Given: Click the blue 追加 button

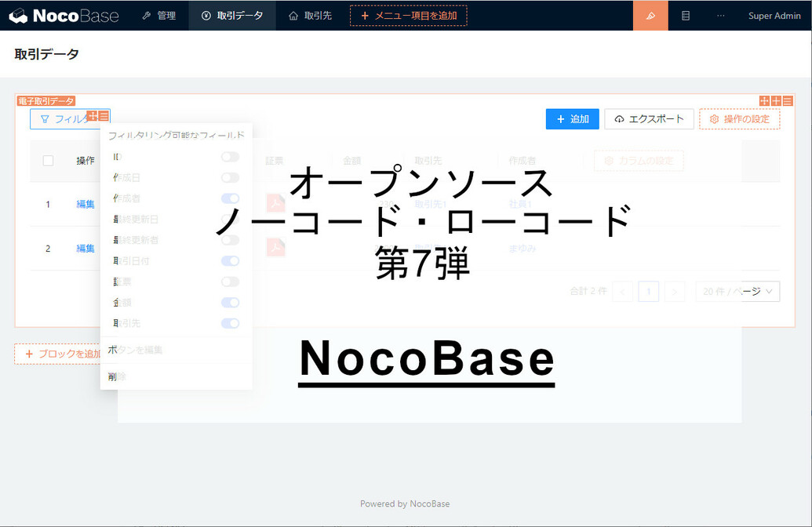Looking at the screenshot, I should (x=572, y=119).
